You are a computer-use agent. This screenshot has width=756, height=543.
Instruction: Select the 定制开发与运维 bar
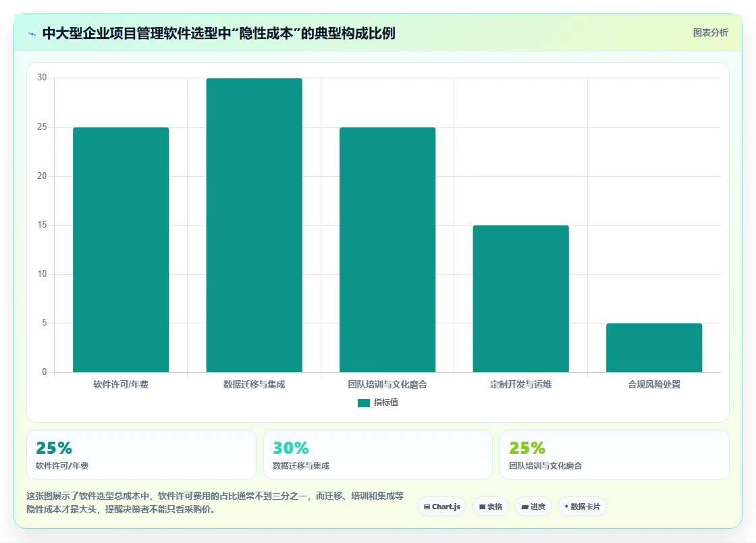[x=520, y=299]
